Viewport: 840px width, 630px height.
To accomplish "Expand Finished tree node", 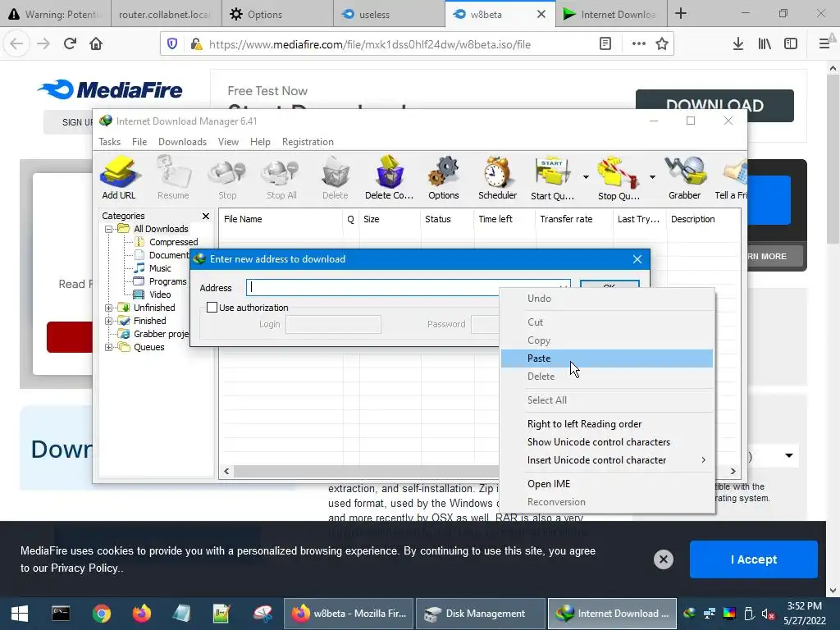I will [x=109, y=322].
